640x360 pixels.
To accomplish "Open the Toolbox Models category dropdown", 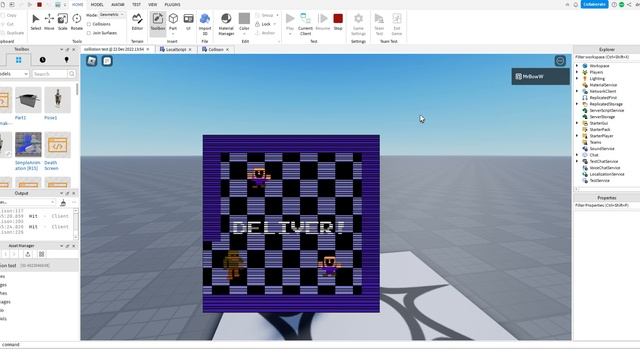I will (x=14, y=74).
